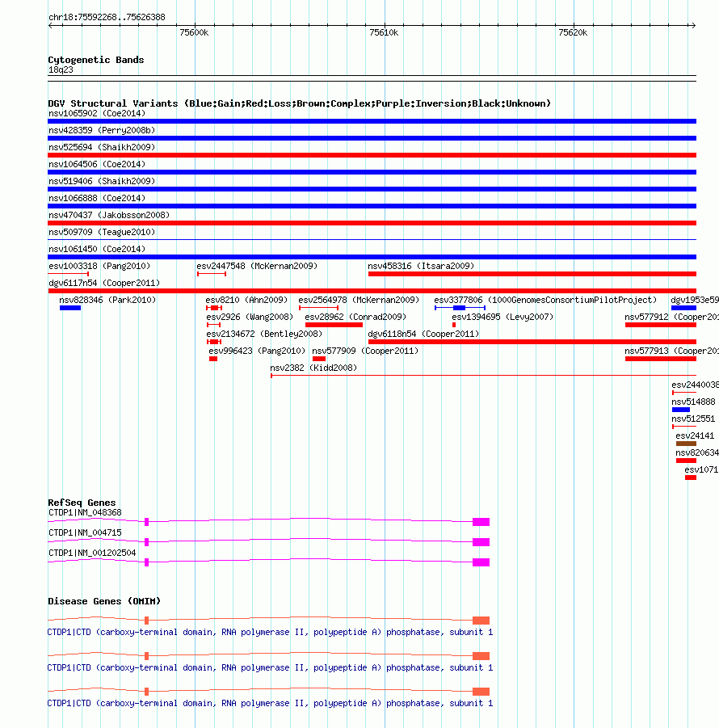Select nsv2382 (Kidd2008) variant label
This screenshot has width=719, height=728.
(313, 368)
